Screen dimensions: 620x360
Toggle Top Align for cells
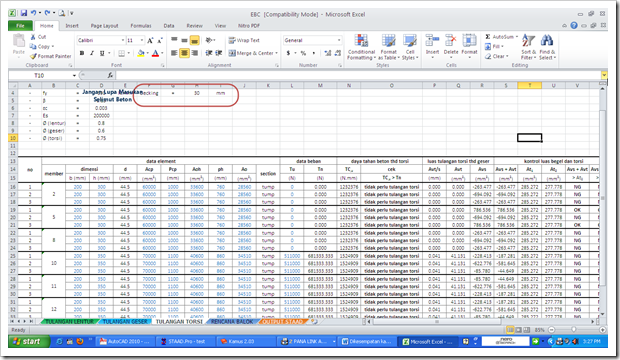(174, 40)
